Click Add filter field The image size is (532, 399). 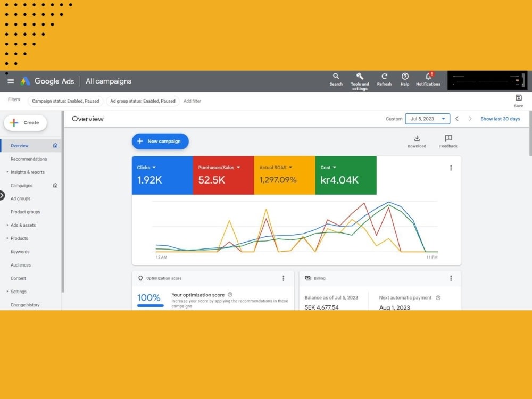(193, 101)
